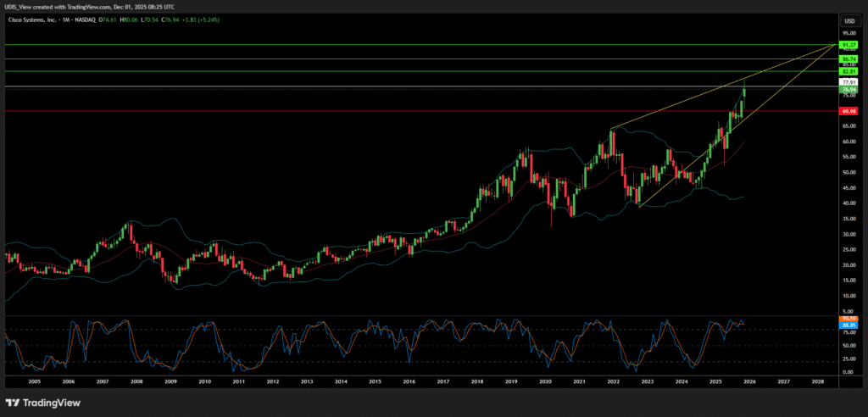Select the 82.81 green price label

849,72
